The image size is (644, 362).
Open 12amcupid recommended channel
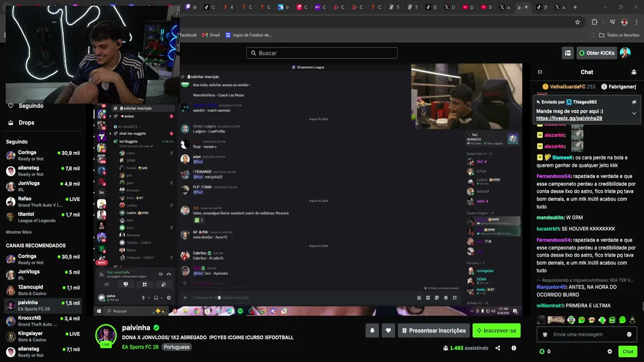[43, 290]
